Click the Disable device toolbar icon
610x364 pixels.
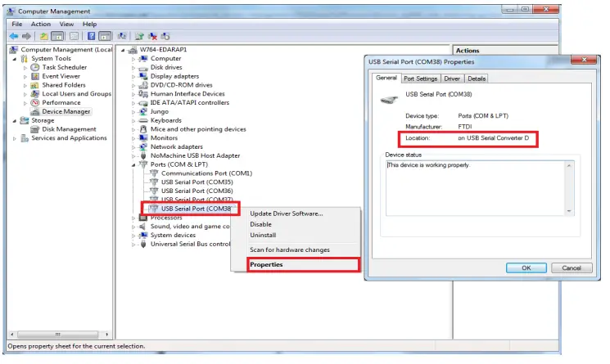point(165,36)
